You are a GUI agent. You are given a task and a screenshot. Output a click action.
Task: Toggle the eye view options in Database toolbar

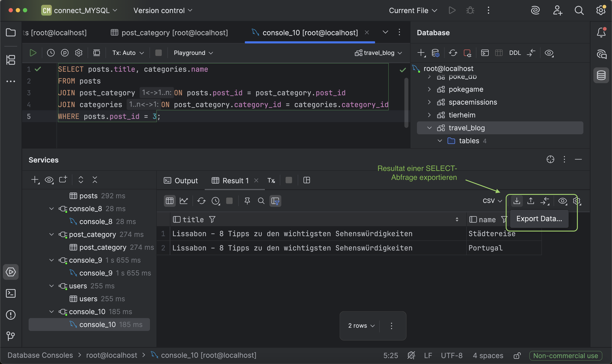coord(549,53)
